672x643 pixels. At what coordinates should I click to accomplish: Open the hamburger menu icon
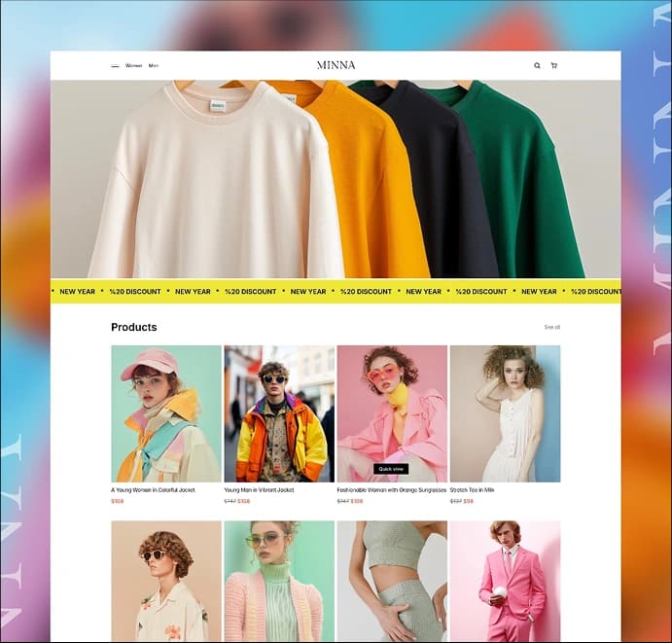click(x=115, y=66)
